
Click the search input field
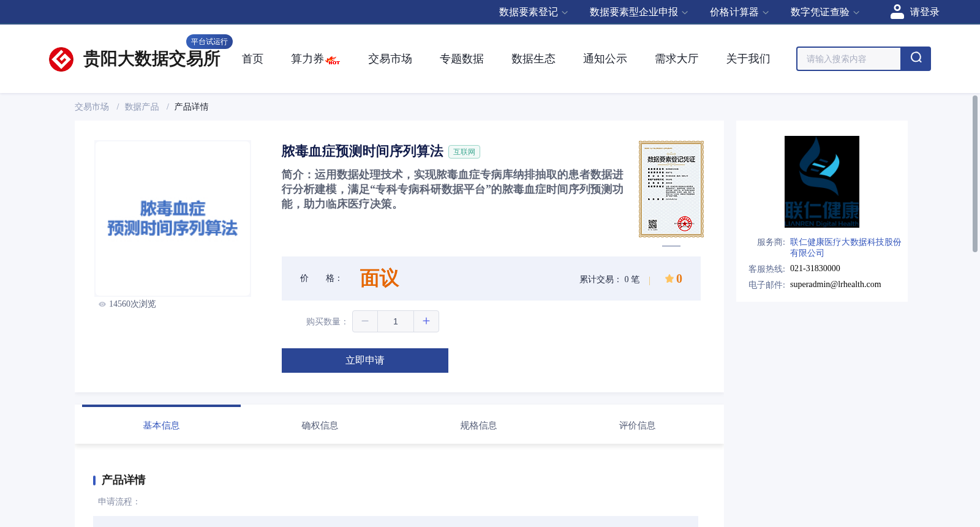(x=848, y=59)
